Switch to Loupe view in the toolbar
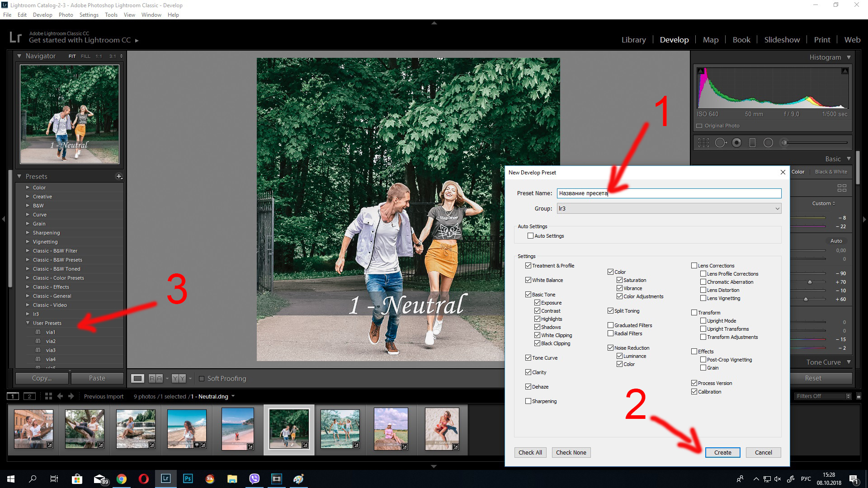Screen dimensions: 868x488 coord(137,378)
